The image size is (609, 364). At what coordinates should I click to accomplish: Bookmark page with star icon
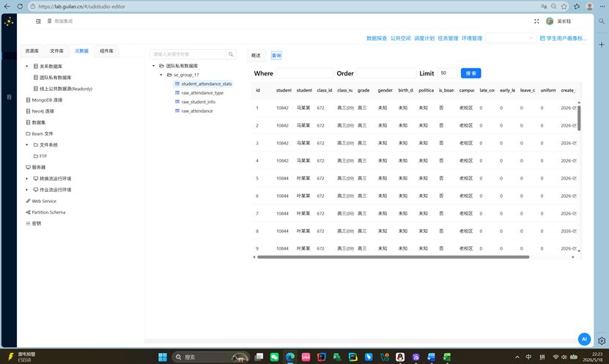(x=564, y=7)
